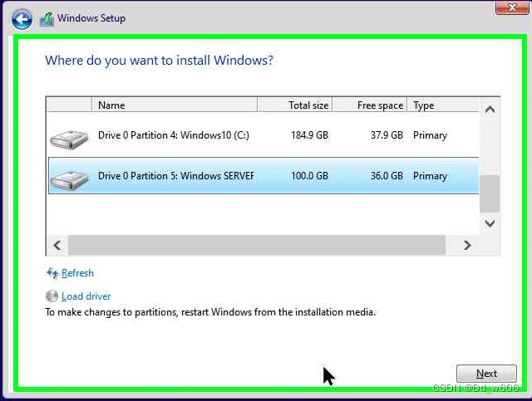The height and width of the screenshot is (401, 532).
Task: Click Primary type of Partition 4 row
Action: pos(430,135)
